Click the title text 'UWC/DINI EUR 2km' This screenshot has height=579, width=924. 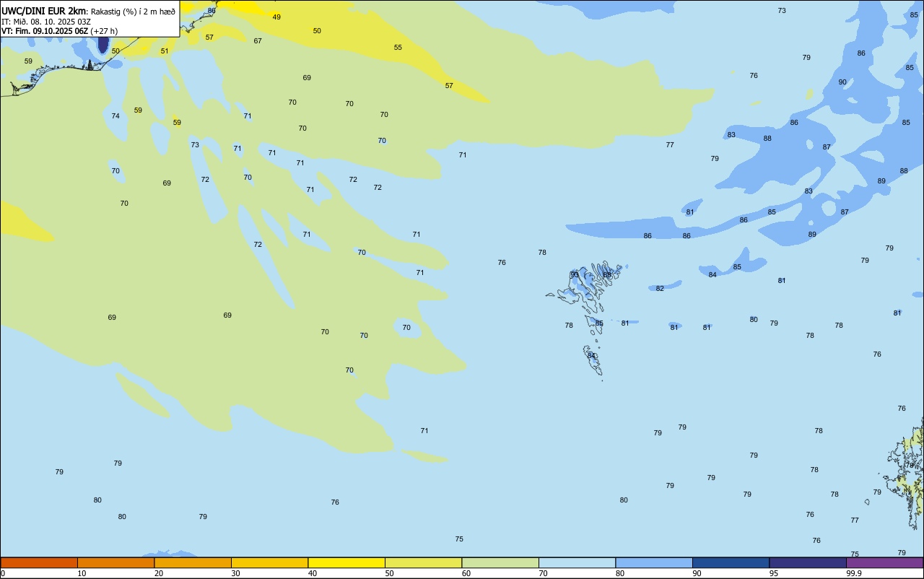[43, 10]
